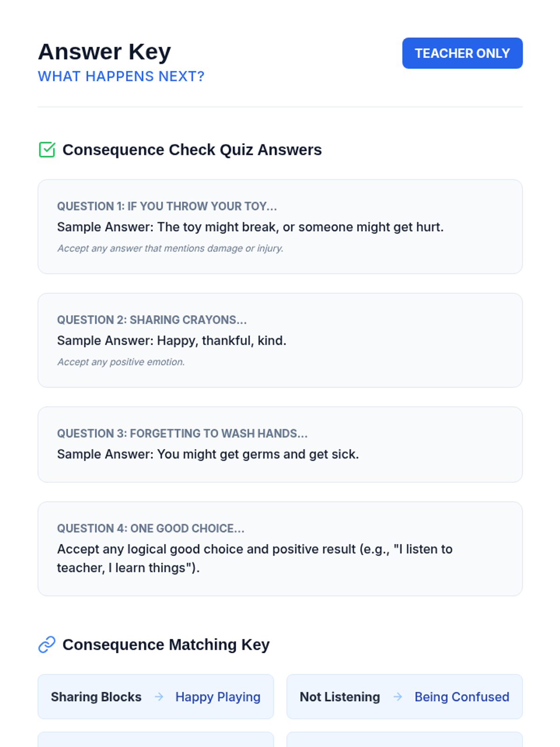Click the Happy Playing match result

218,697
